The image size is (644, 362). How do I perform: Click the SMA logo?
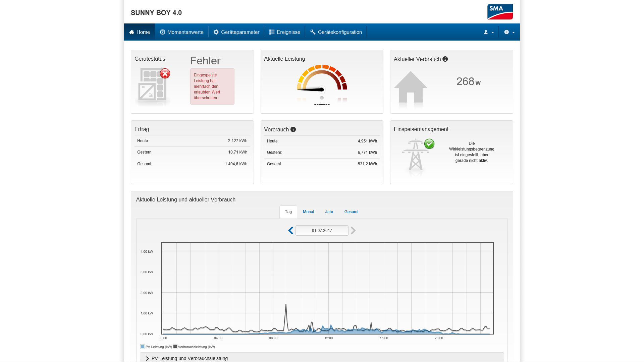[500, 12]
